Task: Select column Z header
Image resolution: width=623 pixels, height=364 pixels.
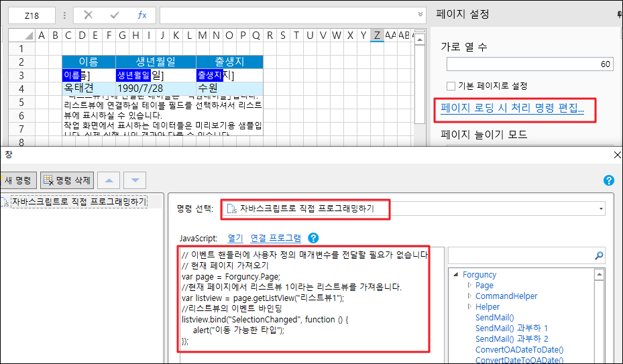Action: click(377, 36)
